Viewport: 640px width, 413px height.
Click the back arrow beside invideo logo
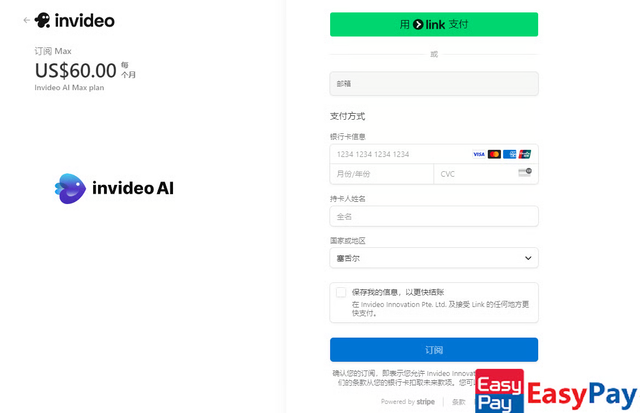[27, 20]
